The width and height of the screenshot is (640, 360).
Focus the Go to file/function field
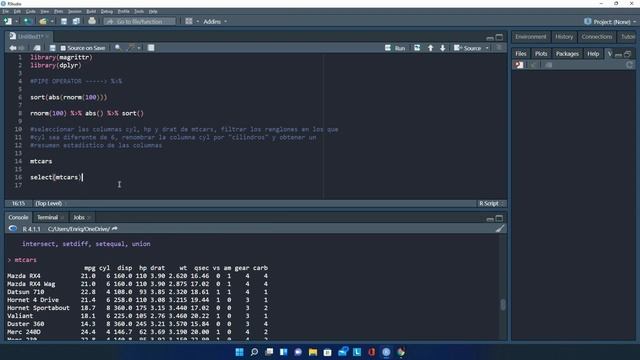click(x=140, y=21)
